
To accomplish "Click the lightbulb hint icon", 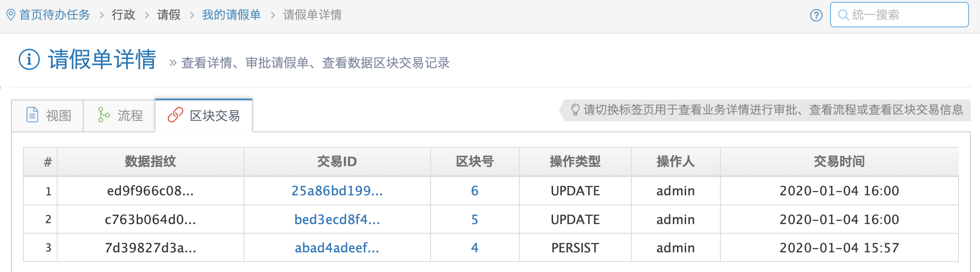I will 575,110.
